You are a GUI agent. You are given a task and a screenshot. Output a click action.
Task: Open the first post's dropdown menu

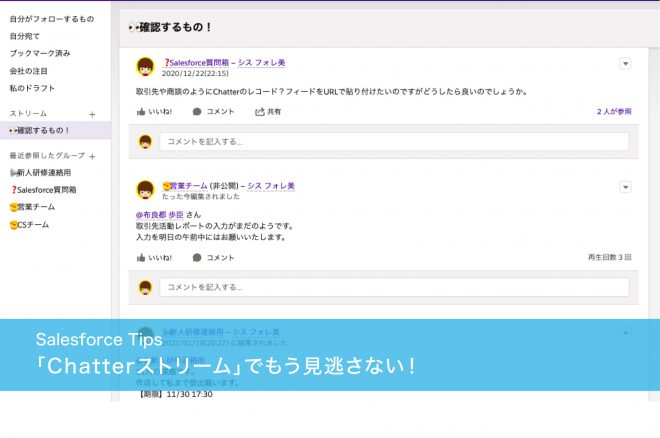[x=625, y=64]
